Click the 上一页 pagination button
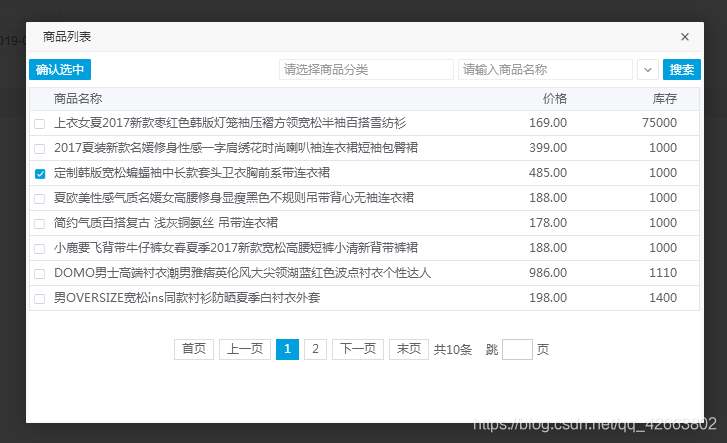Screen dimensions: 727x443 [x=245, y=349]
